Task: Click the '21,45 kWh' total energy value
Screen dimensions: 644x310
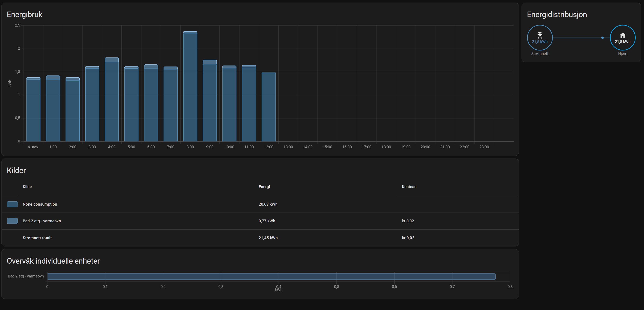Action: (268, 238)
